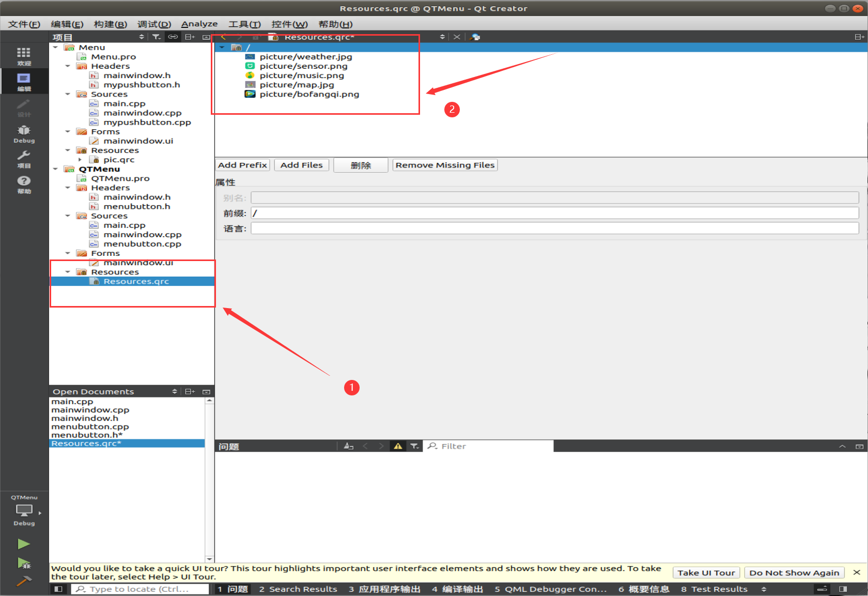Split the Open Documents panel
The height and width of the screenshot is (596, 868).
[190, 391]
